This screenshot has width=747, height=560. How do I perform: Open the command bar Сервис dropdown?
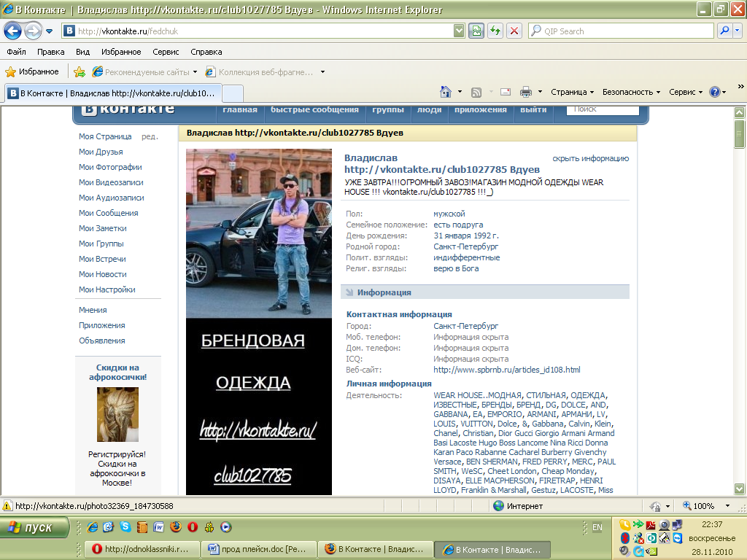coord(686,92)
